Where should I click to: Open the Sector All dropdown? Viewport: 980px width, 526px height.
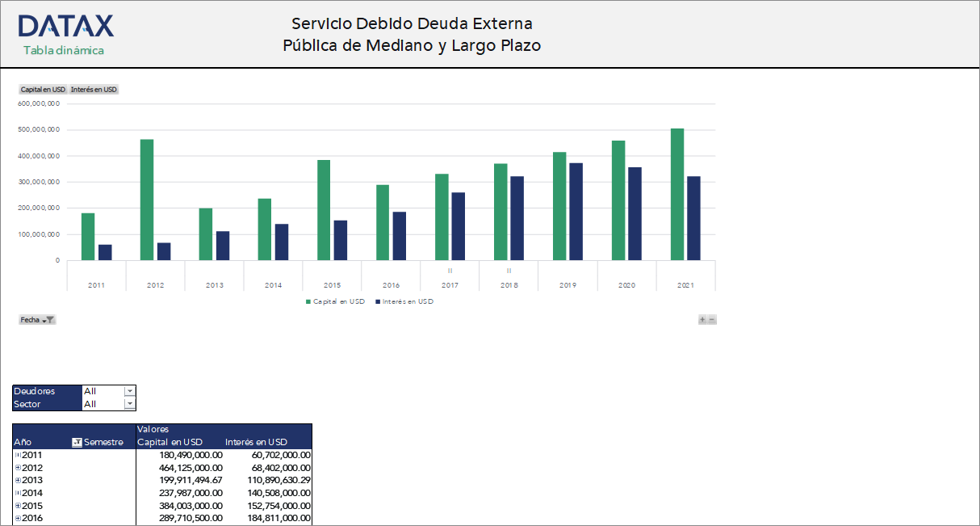coord(130,402)
